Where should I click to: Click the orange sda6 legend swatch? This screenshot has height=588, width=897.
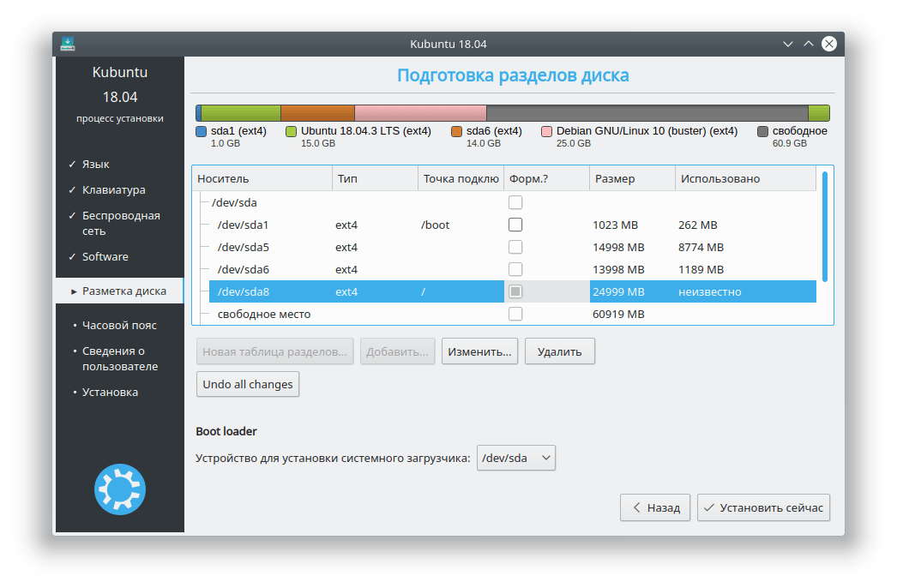pos(456,131)
